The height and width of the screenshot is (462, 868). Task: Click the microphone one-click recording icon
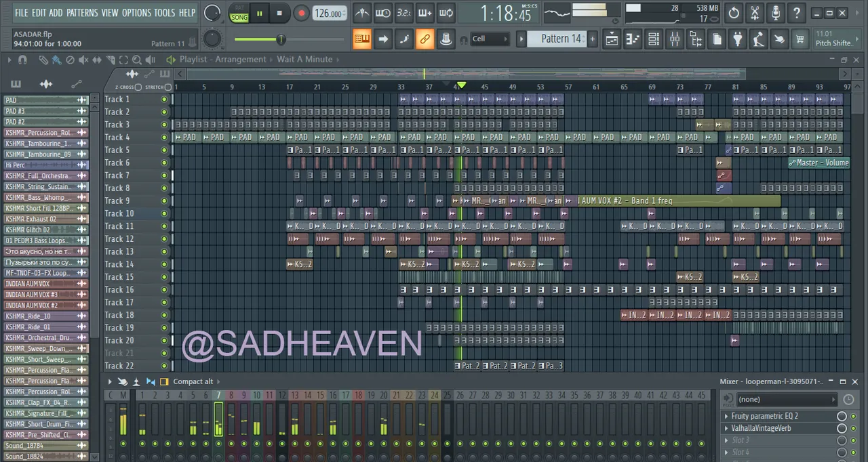pos(776,13)
